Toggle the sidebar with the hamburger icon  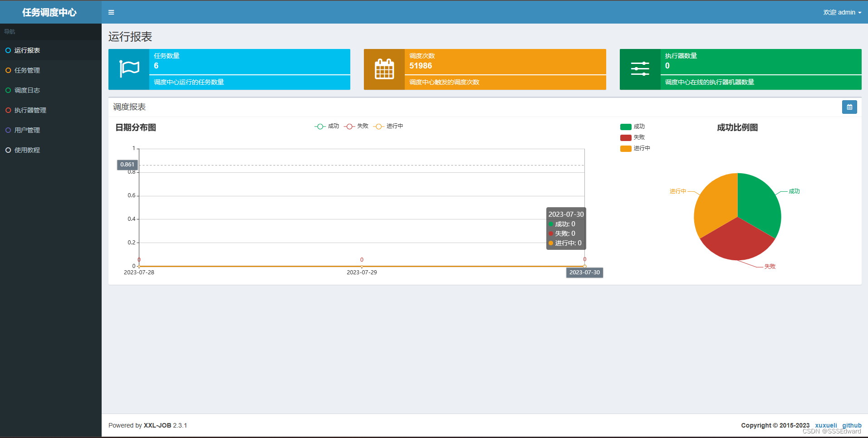point(111,12)
